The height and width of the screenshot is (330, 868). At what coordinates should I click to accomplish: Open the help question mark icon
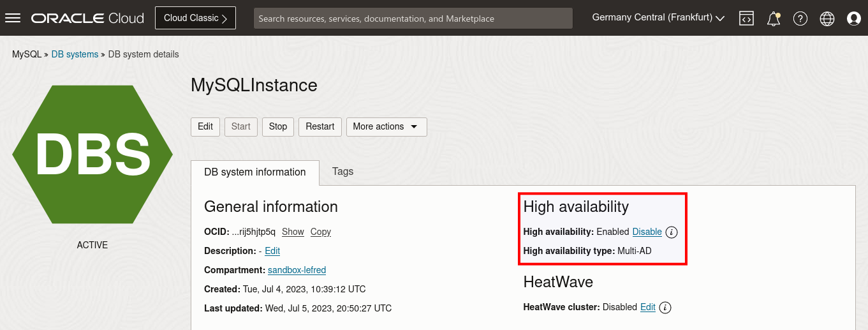coord(800,19)
